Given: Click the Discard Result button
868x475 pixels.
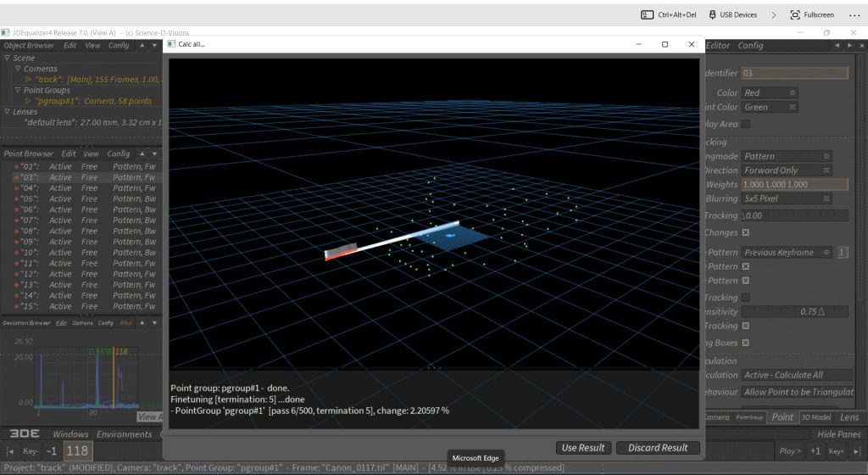Looking at the screenshot, I should click(x=658, y=448).
